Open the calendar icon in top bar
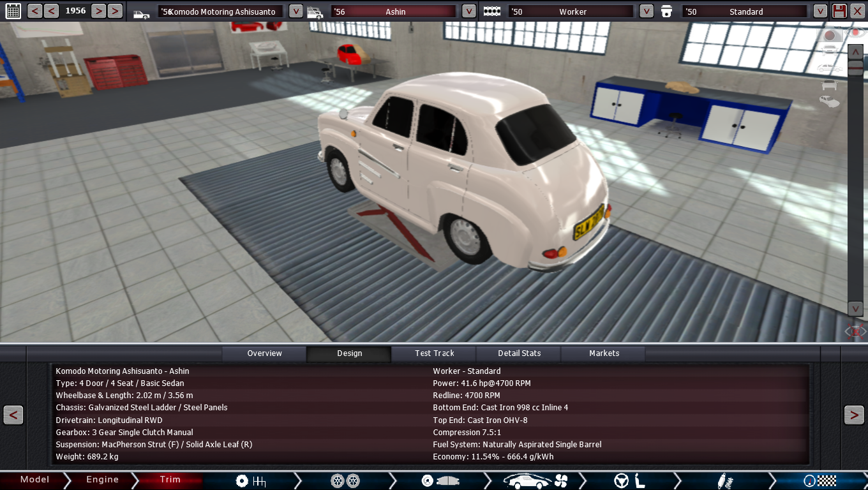This screenshot has width=868, height=490. pyautogui.click(x=13, y=11)
